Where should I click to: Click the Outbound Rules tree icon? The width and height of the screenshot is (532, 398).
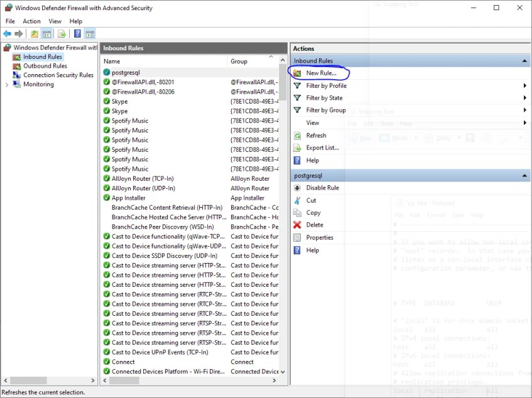click(x=16, y=66)
